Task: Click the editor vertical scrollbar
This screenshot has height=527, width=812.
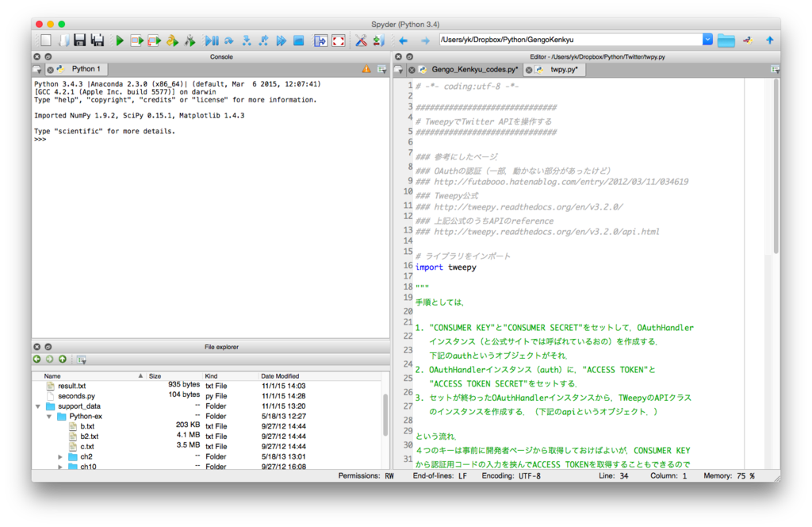Action: pyautogui.click(x=776, y=166)
